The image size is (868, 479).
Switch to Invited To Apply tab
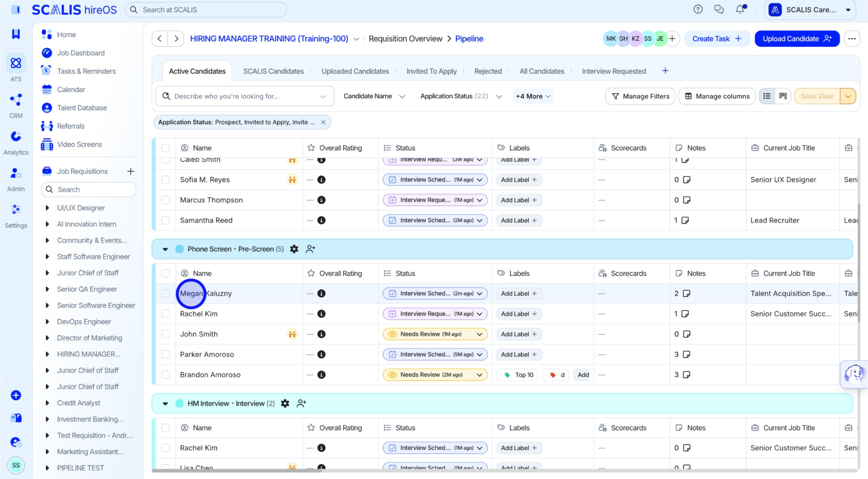tap(431, 71)
